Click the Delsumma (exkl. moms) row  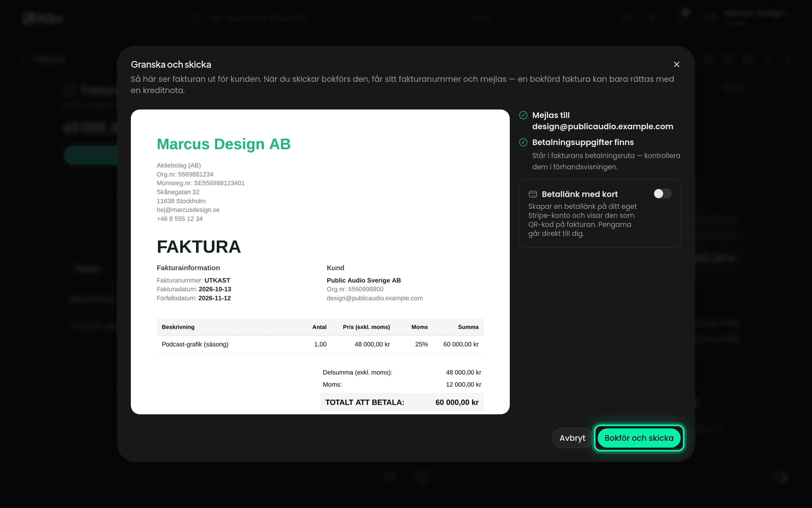402,372
